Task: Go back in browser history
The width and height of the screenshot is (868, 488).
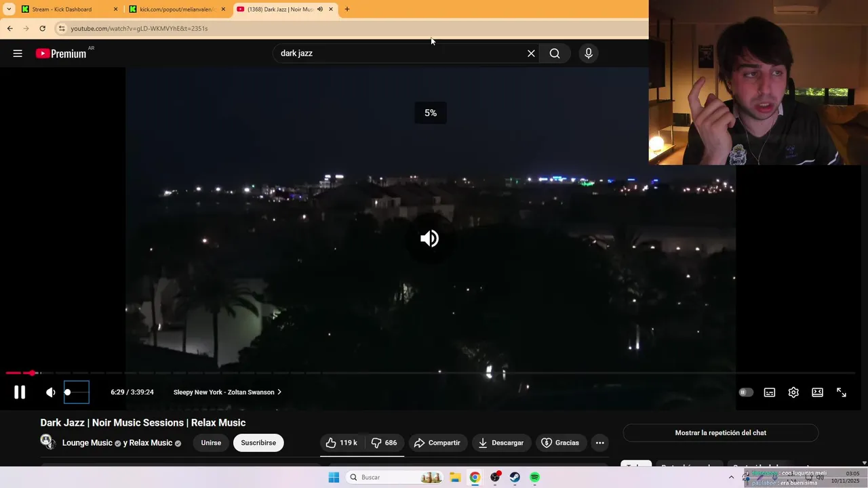Action: pyautogui.click(x=9, y=28)
